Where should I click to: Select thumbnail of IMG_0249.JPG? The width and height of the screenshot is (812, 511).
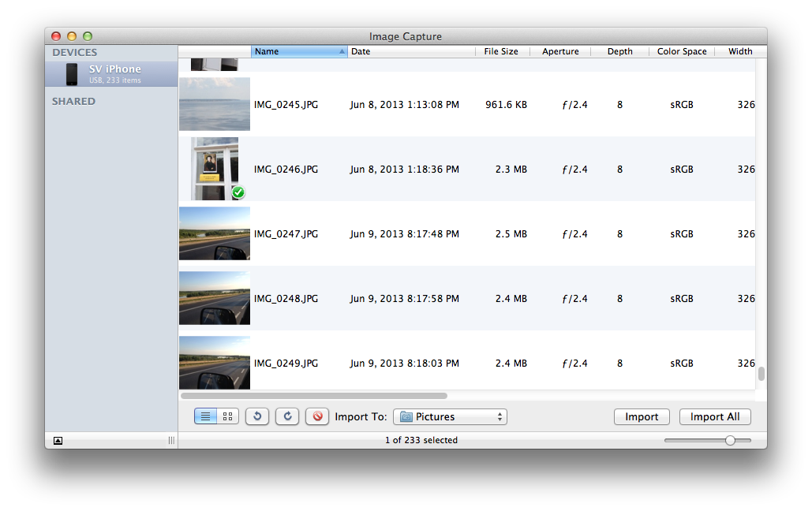click(215, 363)
